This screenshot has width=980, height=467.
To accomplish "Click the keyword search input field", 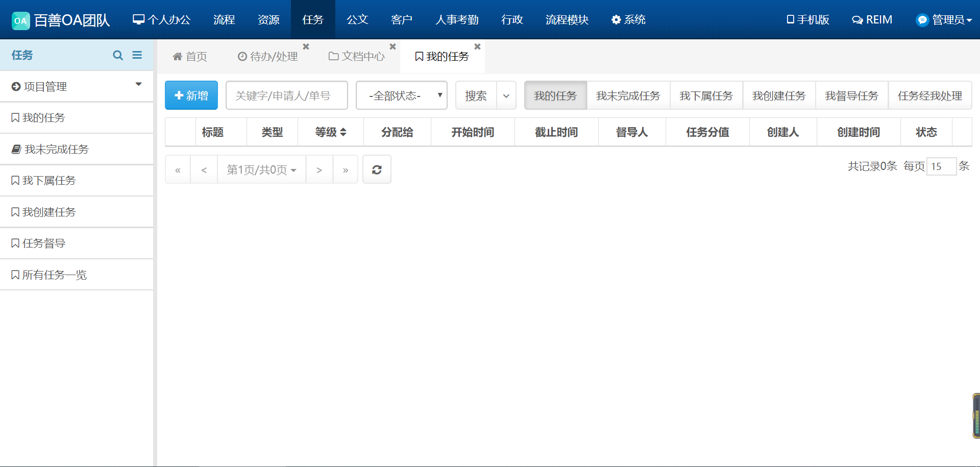I will click(286, 95).
